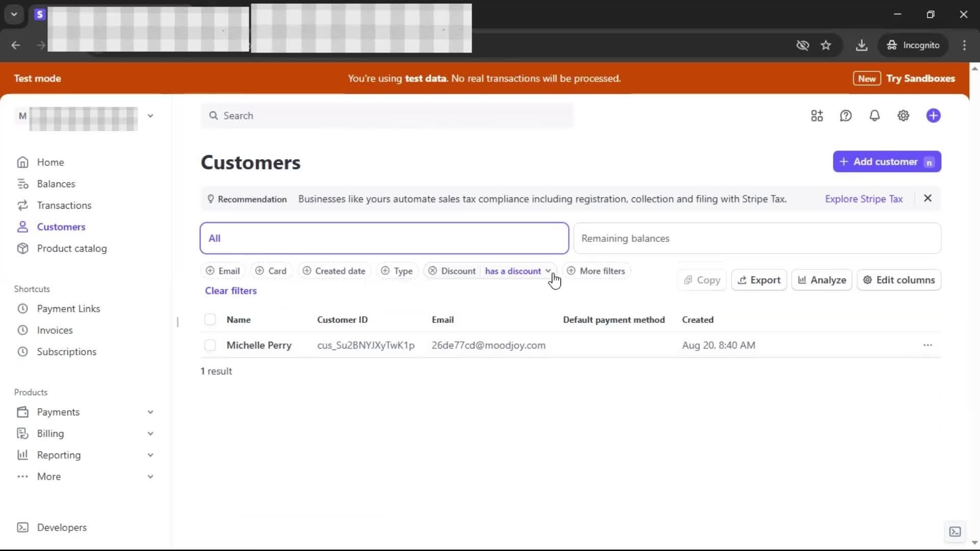Select the All customers tab

[384, 238]
